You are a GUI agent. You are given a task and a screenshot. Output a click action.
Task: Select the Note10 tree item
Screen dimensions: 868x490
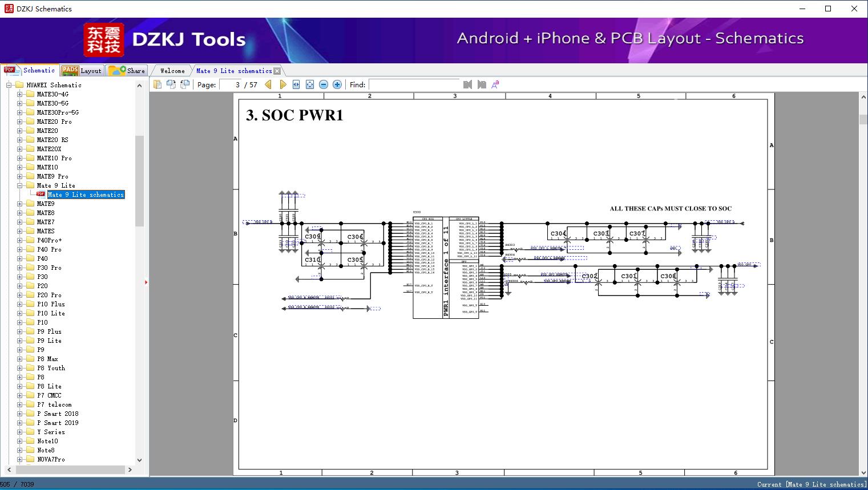(47, 441)
